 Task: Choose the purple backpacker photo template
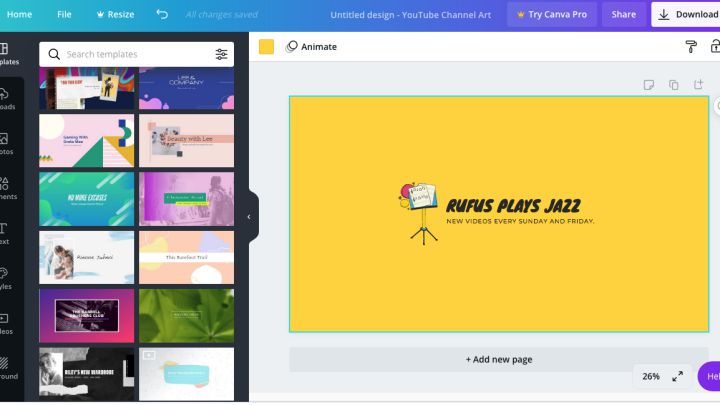pyautogui.click(x=186, y=199)
